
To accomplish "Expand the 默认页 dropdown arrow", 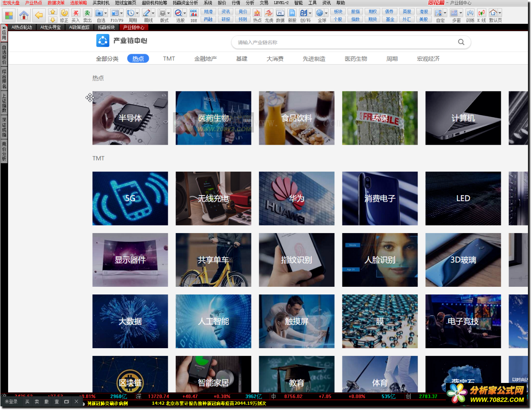I will click(500, 13).
